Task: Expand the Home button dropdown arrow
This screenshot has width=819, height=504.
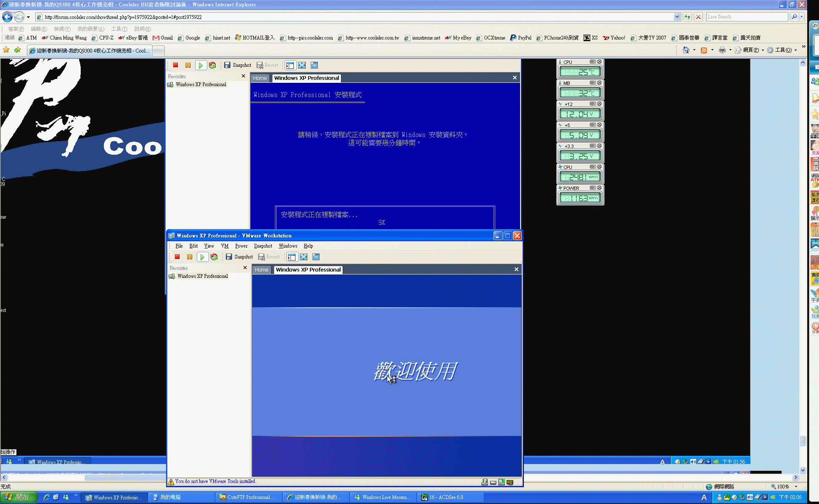Action: [694, 50]
